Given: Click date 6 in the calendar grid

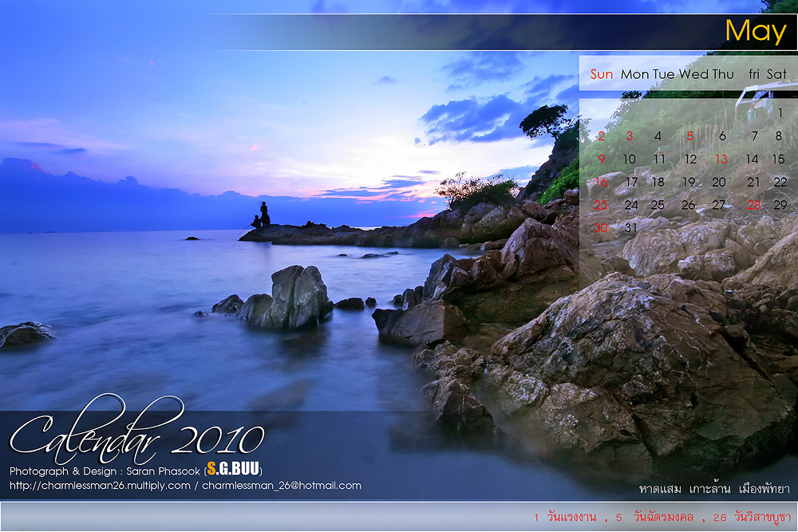Looking at the screenshot, I should (x=722, y=136).
